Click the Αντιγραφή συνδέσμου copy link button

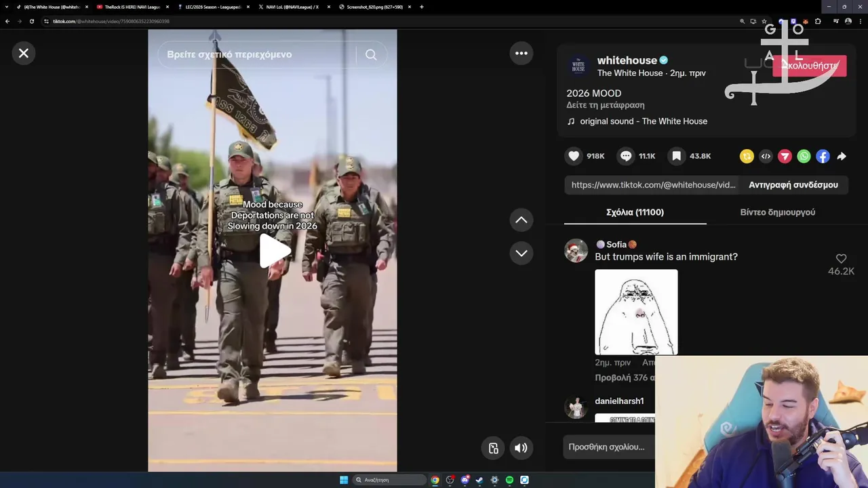coord(793,185)
